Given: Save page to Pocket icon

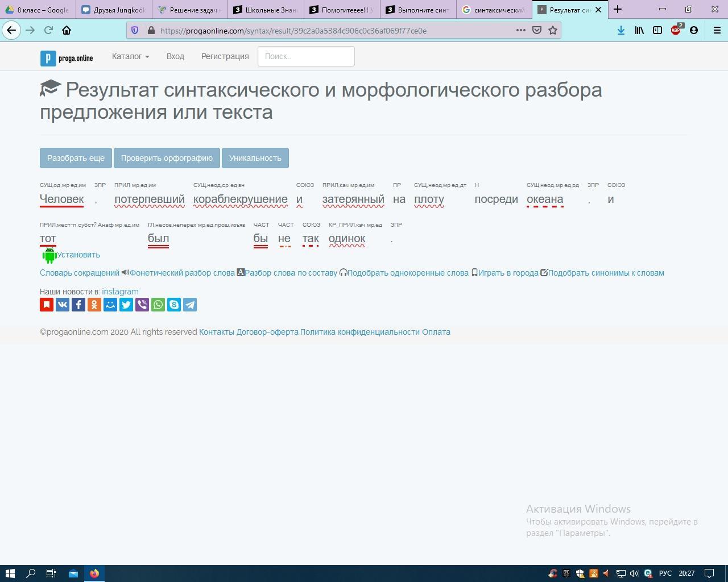Looking at the screenshot, I should [x=536, y=30].
